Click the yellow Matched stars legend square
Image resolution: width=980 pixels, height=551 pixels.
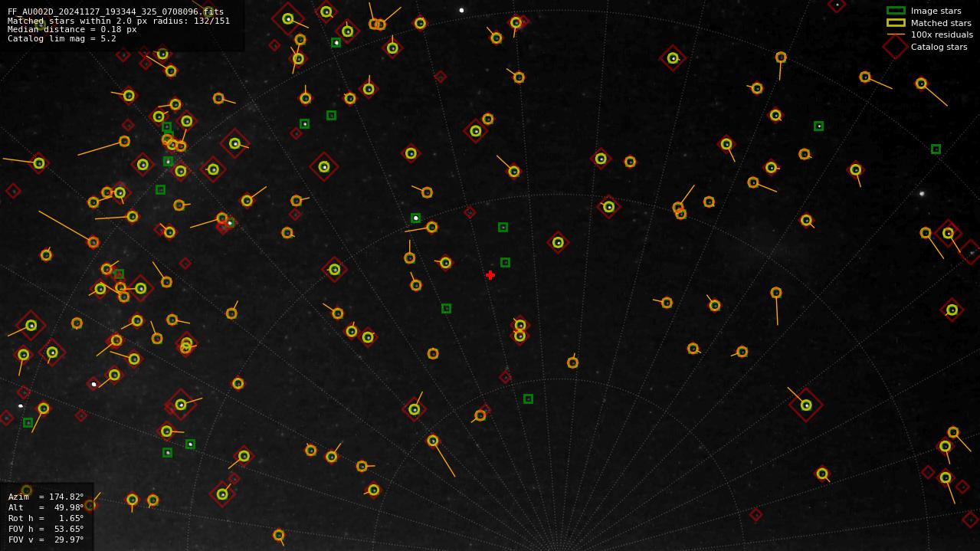[896, 23]
